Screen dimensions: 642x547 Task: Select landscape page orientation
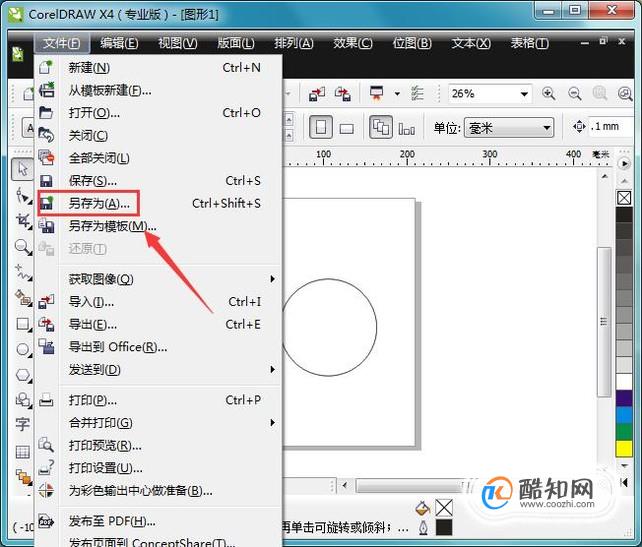347,129
